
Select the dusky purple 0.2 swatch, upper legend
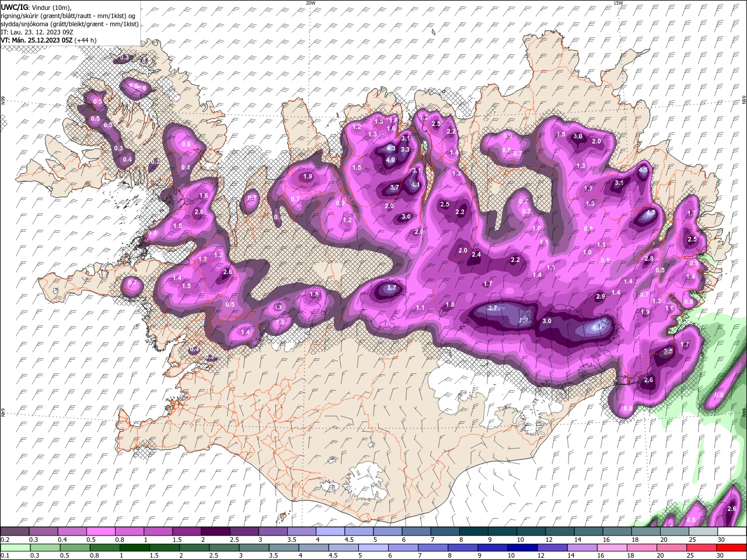pyautogui.click(x=16, y=531)
